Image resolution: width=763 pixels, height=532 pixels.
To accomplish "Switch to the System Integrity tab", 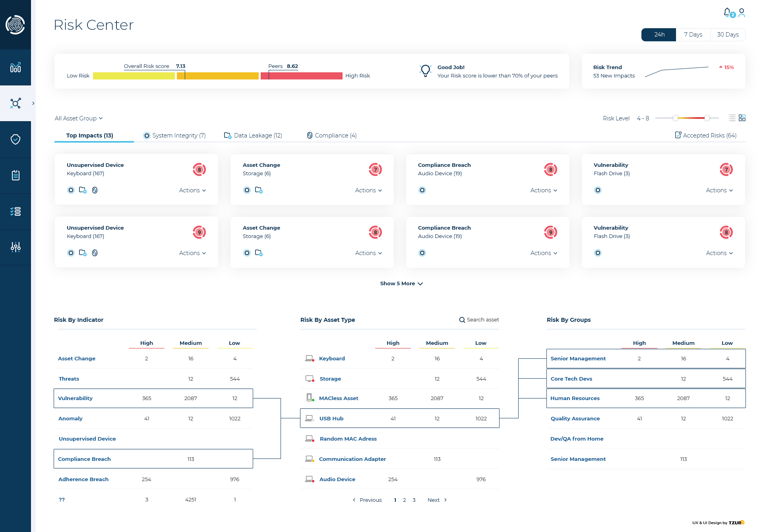I will 174,135.
